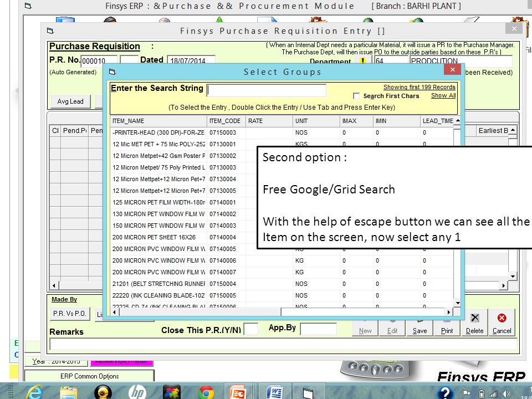532x399 pixels.
Task: Click the volume speaker tray icon
Action: (x=506, y=394)
